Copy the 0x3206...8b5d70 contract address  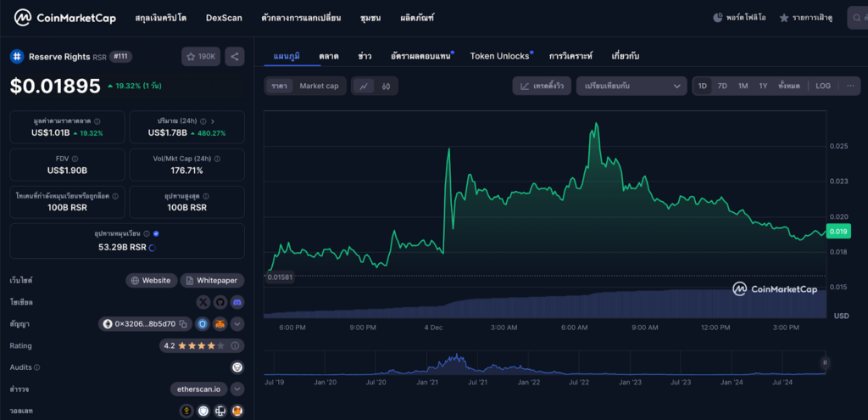pos(182,324)
